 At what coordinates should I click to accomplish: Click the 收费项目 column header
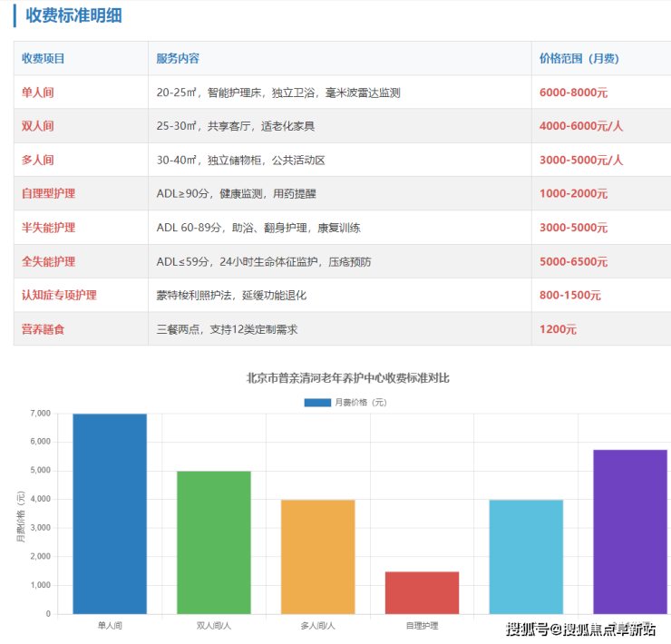(x=44, y=59)
